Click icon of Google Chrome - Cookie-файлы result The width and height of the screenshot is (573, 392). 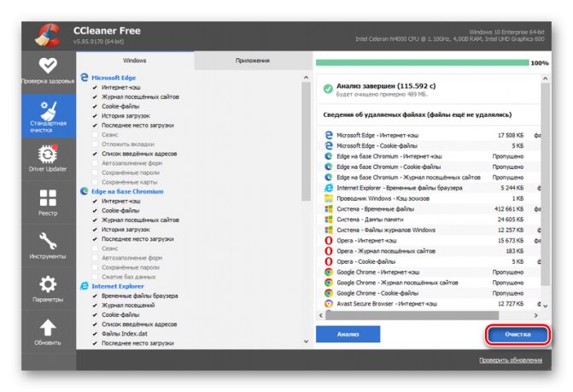[329, 293]
